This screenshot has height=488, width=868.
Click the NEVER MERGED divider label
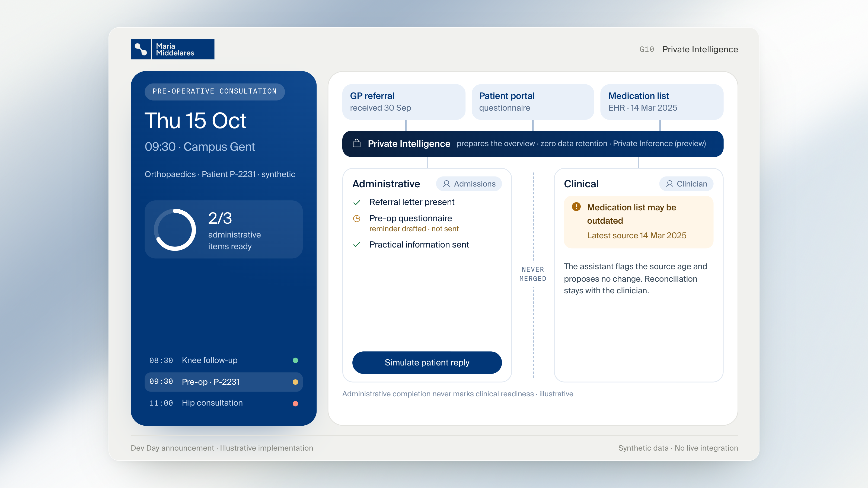coord(533,274)
